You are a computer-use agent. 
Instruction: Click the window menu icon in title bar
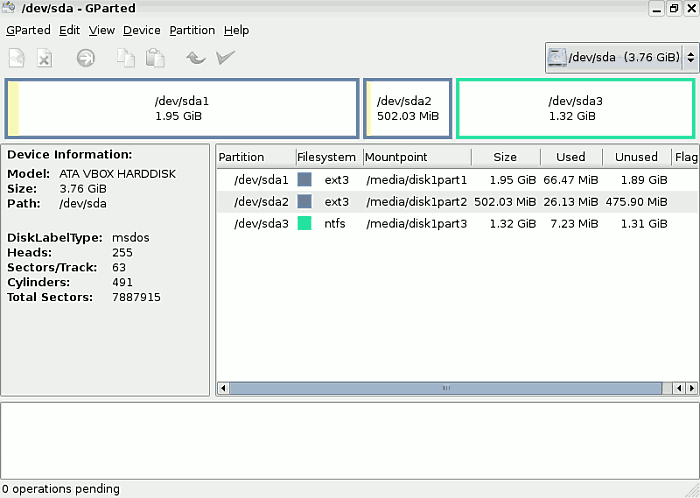pyautogui.click(x=11, y=9)
